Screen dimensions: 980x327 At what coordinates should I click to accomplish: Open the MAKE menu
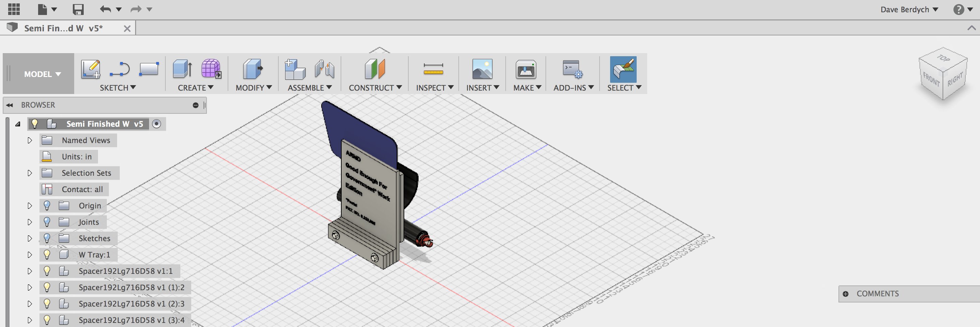tap(527, 88)
